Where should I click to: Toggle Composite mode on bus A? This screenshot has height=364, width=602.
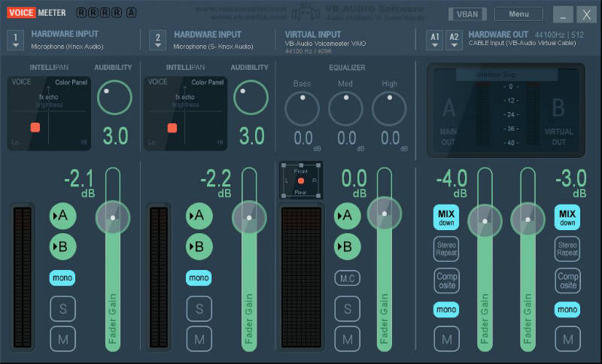(446, 281)
